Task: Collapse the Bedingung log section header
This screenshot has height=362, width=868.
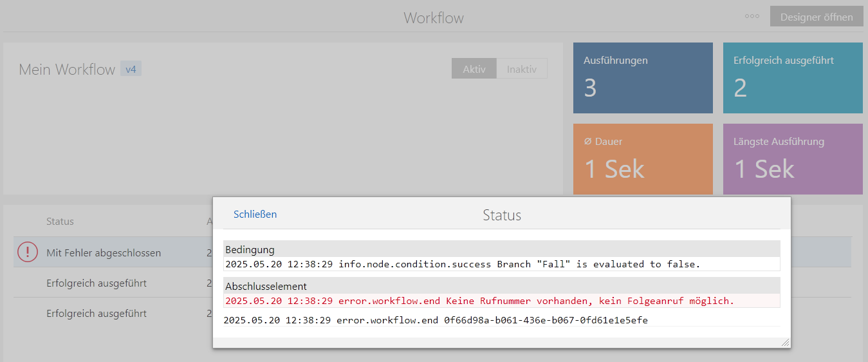Action: pyautogui.click(x=501, y=249)
